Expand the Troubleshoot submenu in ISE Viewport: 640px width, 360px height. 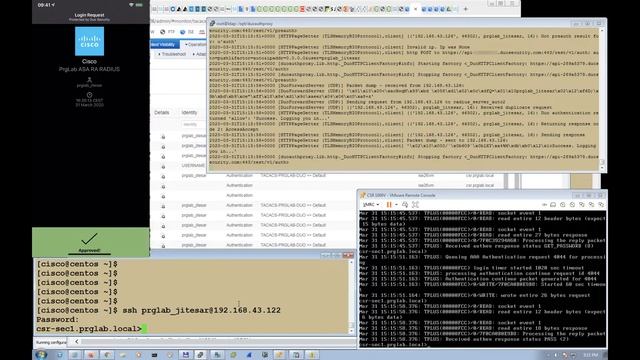(x=172, y=54)
